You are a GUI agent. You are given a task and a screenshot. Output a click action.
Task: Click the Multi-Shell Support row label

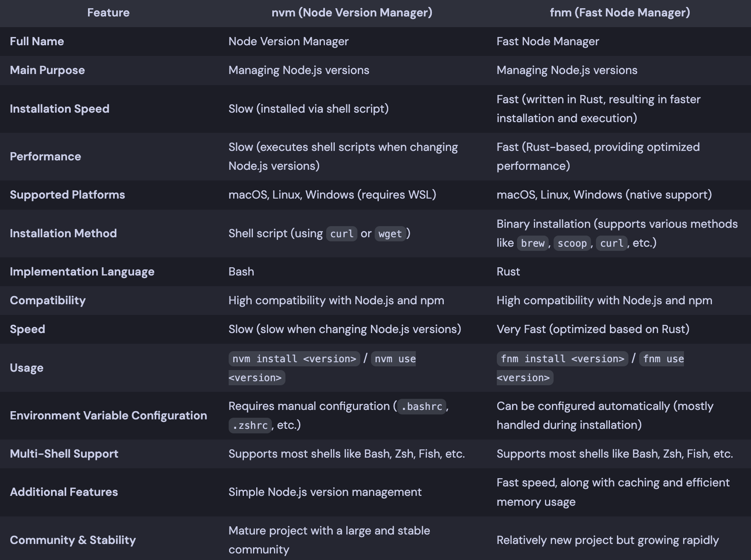tap(64, 454)
